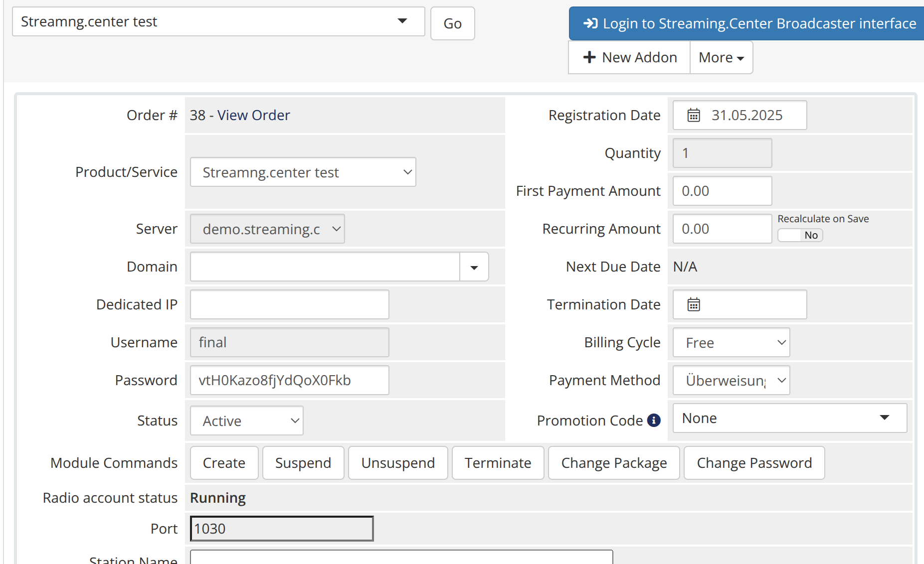
Task: Click Change Password button
Action: click(754, 463)
